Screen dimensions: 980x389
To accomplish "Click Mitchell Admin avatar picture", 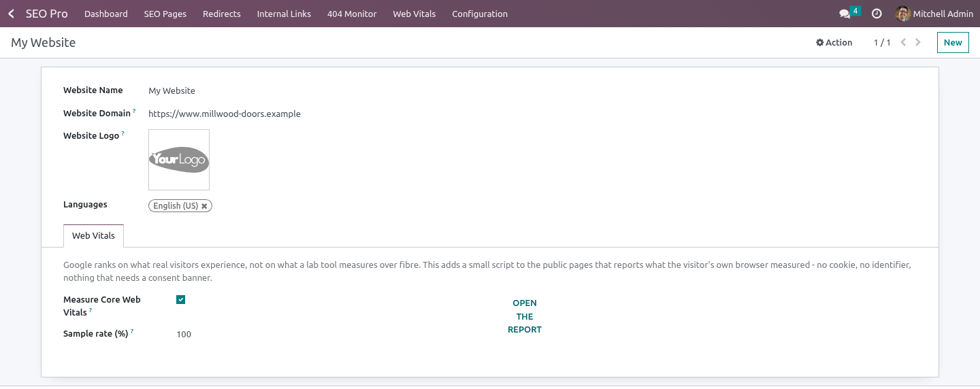I will pyautogui.click(x=903, y=14).
